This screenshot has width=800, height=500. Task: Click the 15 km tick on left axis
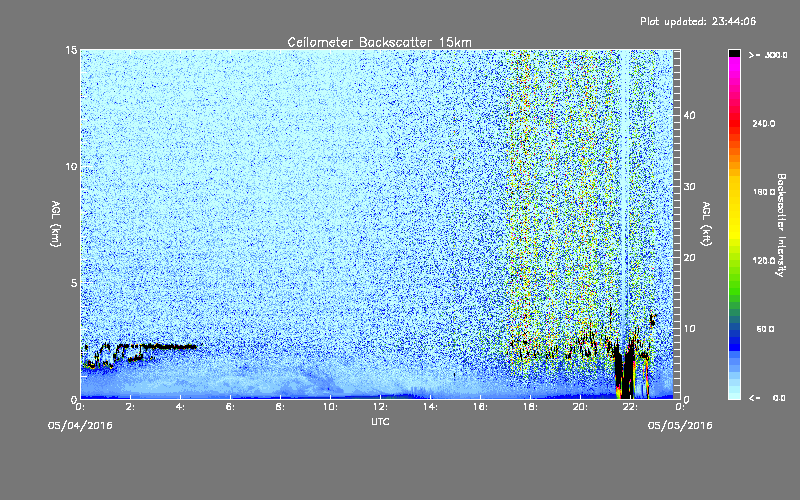[x=71, y=50]
